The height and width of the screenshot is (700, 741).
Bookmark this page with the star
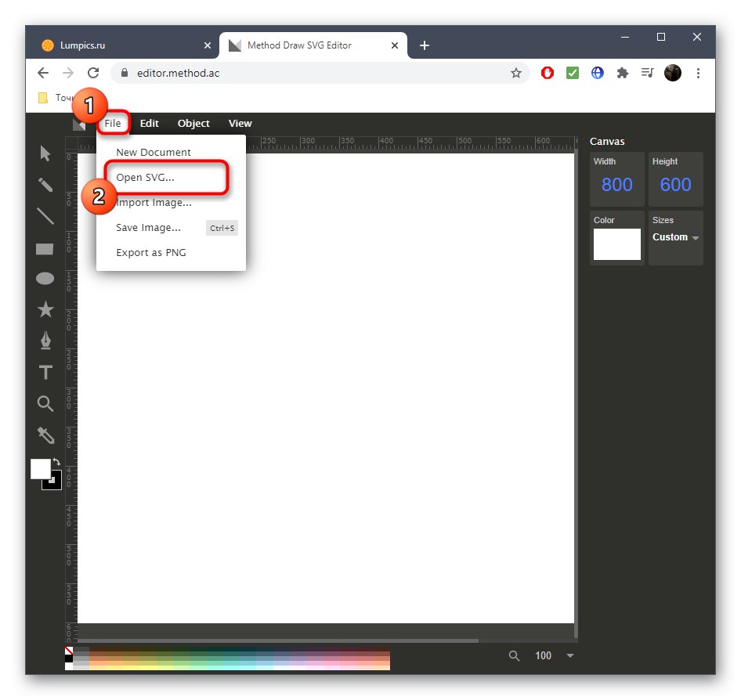pos(516,73)
